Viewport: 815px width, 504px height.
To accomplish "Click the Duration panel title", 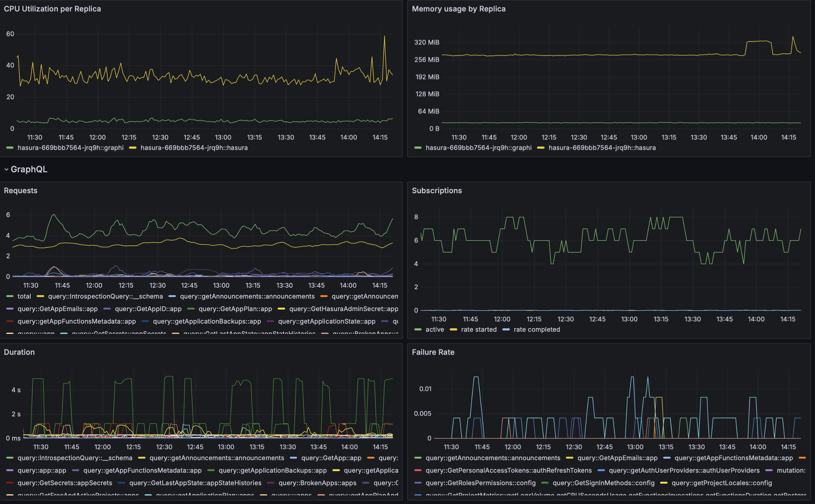I will pyautogui.click(x=19, y=352).
